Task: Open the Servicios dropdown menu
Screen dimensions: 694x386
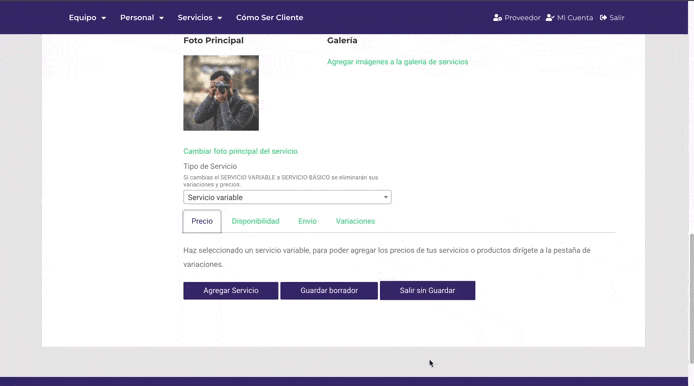Action: (200, 18)
